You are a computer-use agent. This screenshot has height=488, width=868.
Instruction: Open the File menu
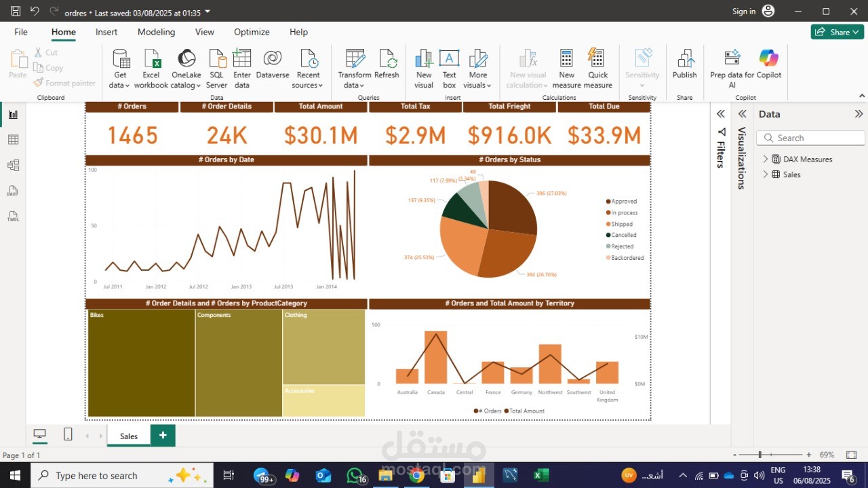21,32
